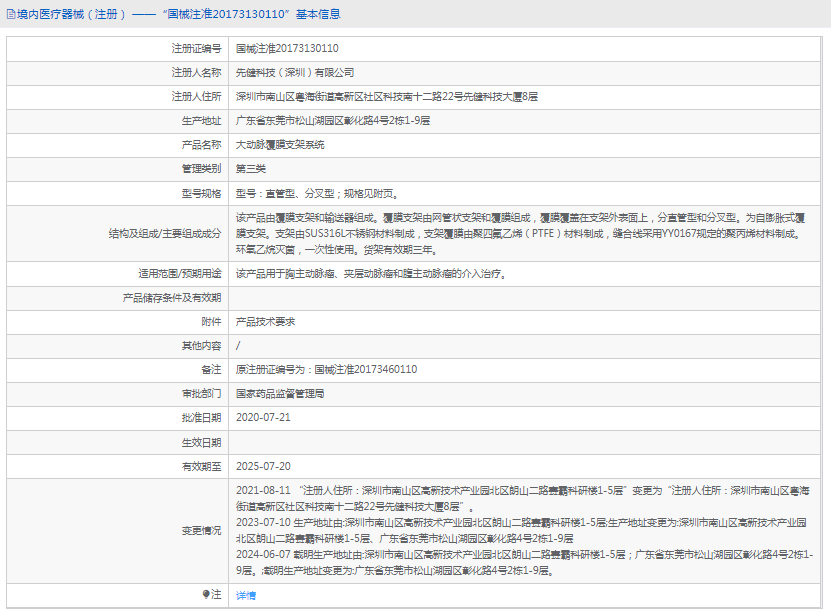Click the 注册人住所 label

196,96
